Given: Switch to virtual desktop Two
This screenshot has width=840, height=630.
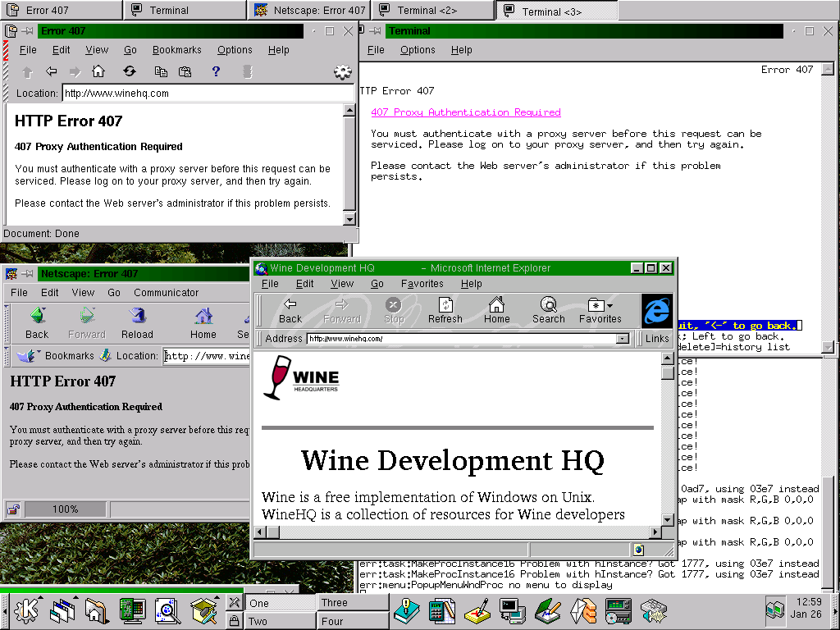Looking at the screenshot, I should [280, 621].
